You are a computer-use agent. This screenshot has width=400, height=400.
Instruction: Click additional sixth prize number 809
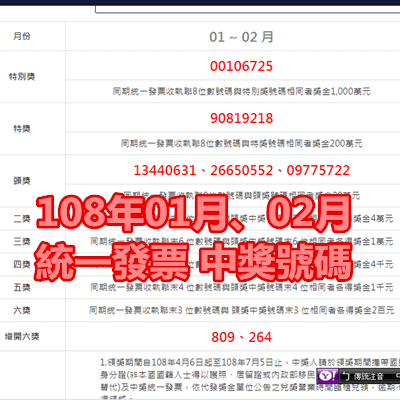click(223, 337)
